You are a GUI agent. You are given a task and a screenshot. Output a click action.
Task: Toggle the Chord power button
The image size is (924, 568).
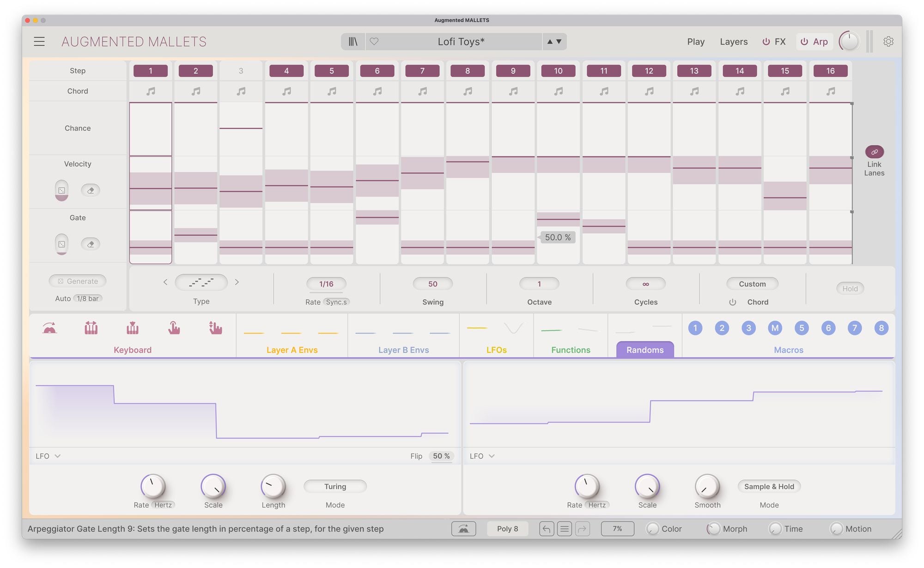coord(733,302)
